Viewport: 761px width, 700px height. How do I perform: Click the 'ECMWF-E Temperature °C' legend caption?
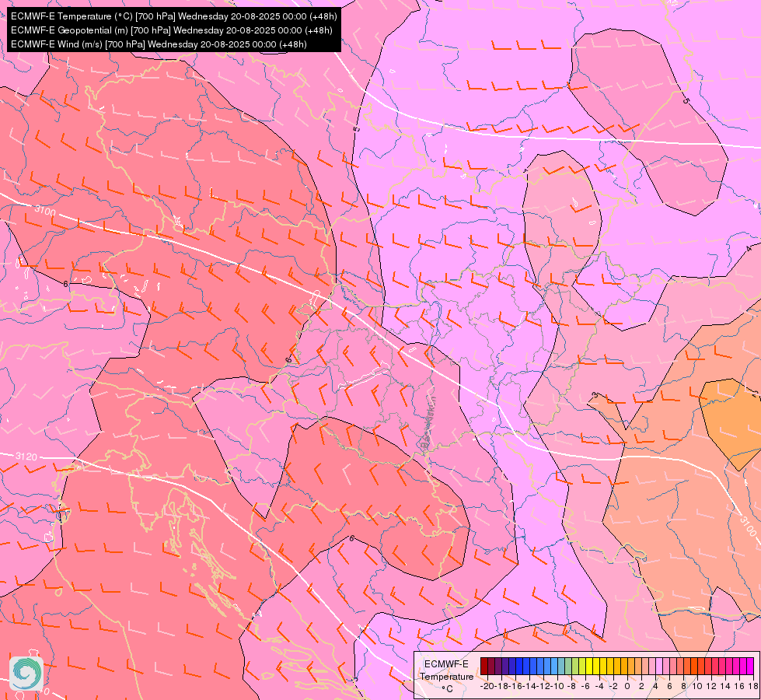(446, 676)
